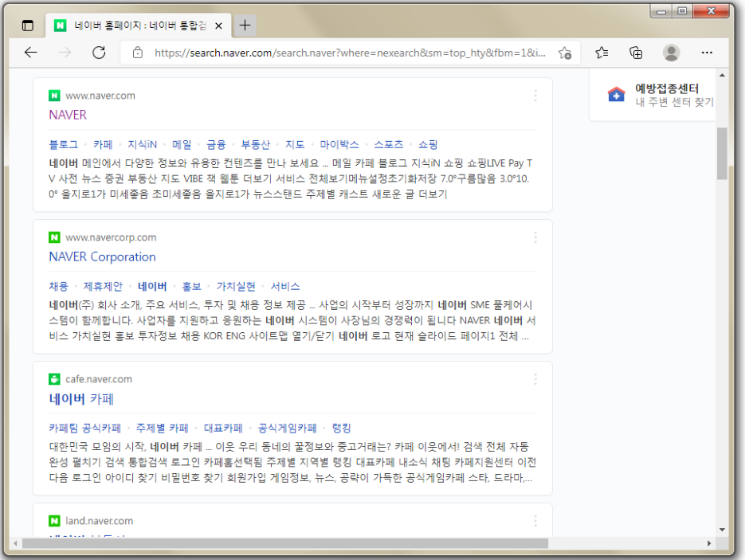Click the browser back arrow
Image resolution: width=745 pixels, height=560 pixels.
tap(31, 53)
